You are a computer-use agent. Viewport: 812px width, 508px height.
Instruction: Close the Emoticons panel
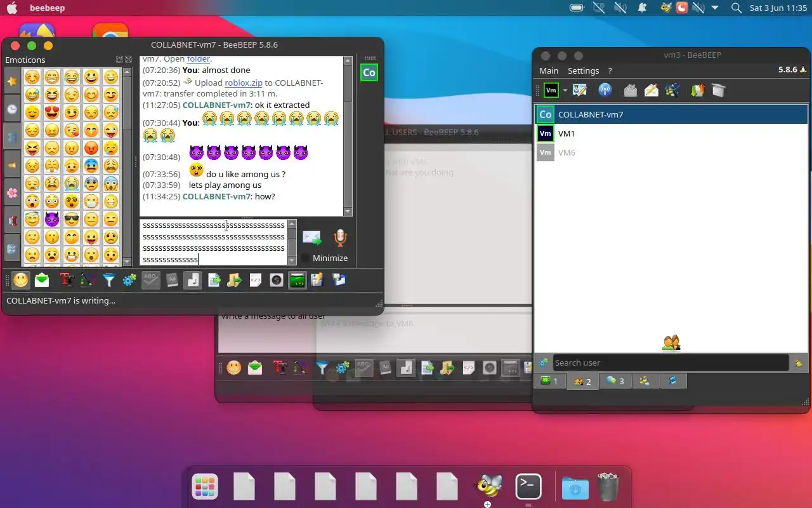[128, 60]
